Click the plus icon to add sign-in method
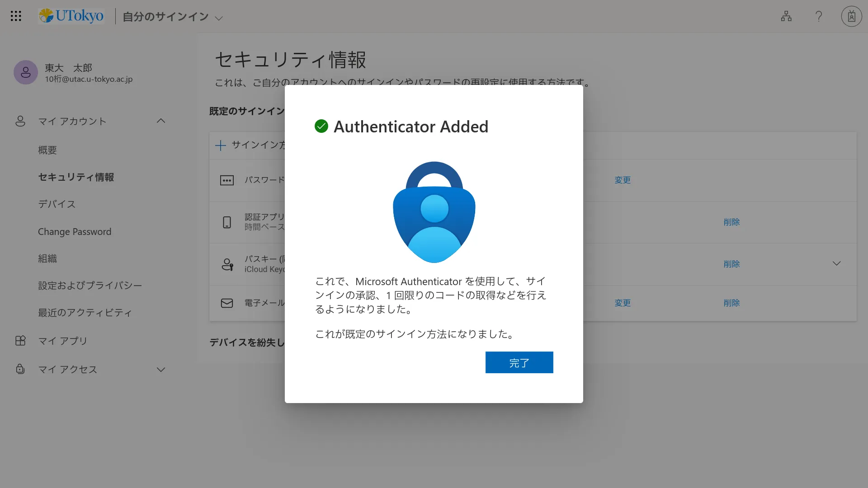 click(220, 145)
